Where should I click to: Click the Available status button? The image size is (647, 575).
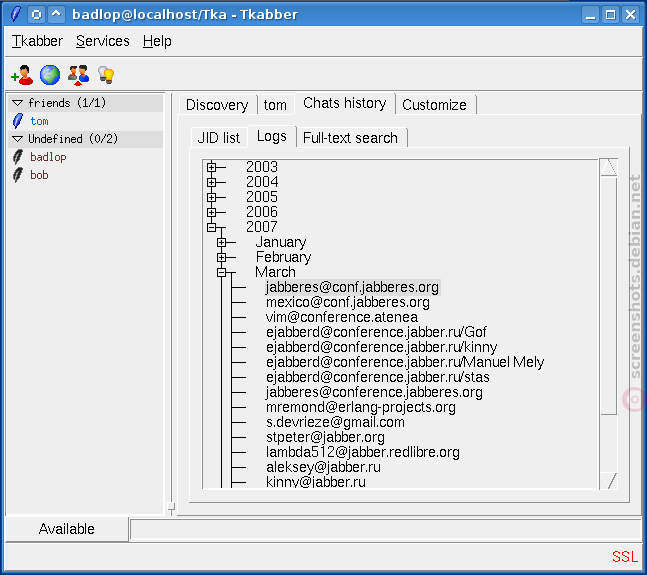coord(67,529)
